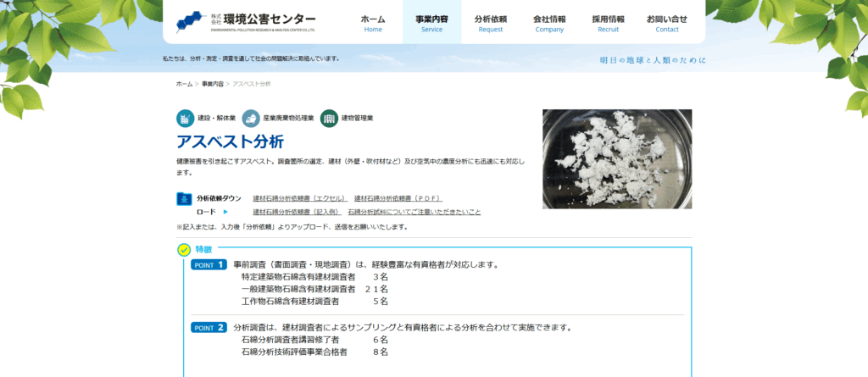Download 建材石綿分析依頼書（ＰＤＦ）
Viewport: 868px width, 377px height.
point(398,198)
